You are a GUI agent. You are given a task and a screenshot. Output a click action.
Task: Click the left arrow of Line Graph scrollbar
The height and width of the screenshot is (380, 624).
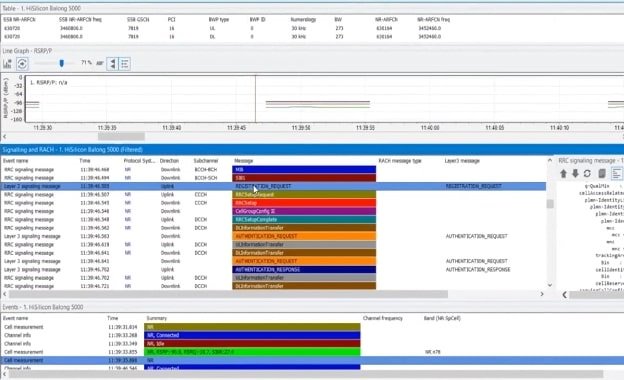(x=4, y=136)
